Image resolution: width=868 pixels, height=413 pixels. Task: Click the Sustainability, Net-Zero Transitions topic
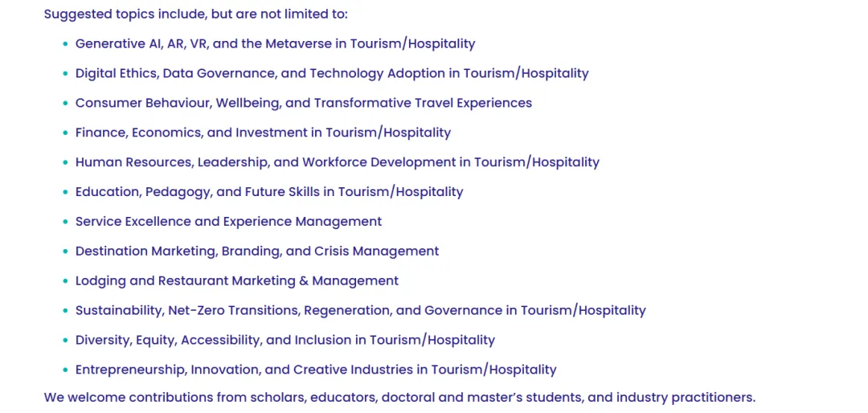tap(360, 310)
